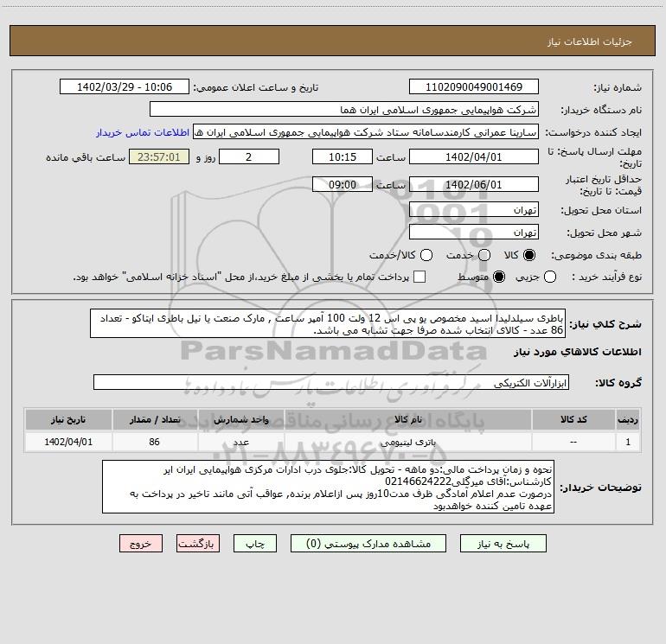Click the response deadline date 1402/04/01 field

click(x=473, y=156)
